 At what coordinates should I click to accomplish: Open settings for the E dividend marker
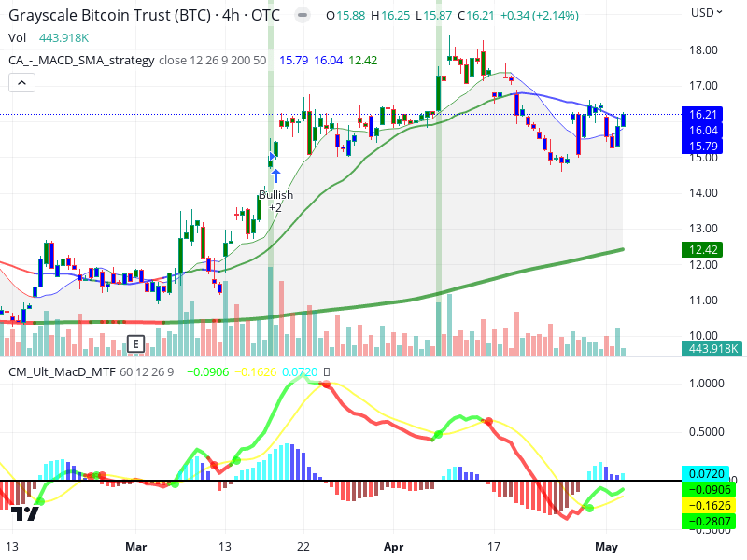coord(134,344)
